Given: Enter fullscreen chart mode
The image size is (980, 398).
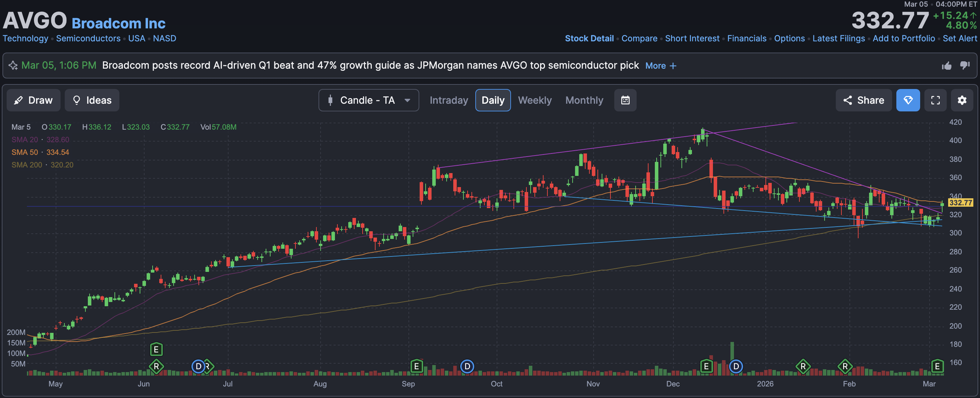Looking at the screenshot, I should point(935,100).
